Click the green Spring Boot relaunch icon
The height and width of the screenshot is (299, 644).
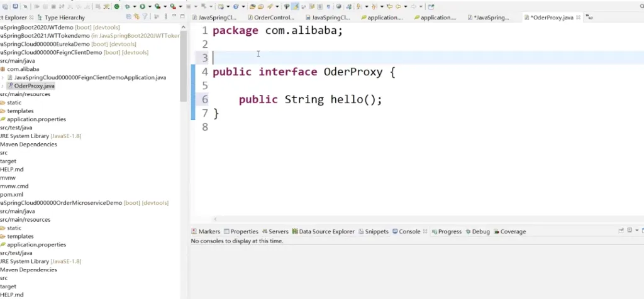coord(116,6)
